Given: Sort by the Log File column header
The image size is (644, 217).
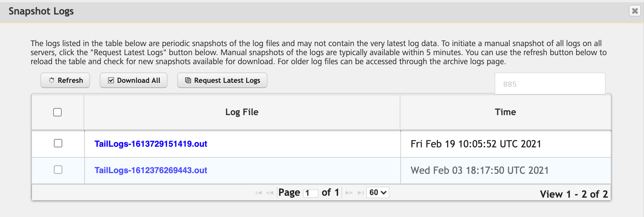Looking at the screenshot, I should tap(242, 112).
